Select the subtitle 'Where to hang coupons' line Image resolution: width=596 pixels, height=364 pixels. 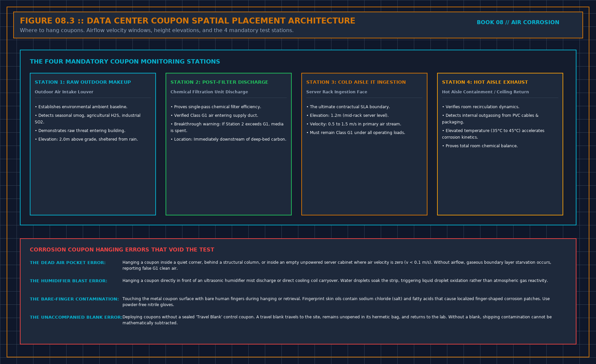pos(157,30)
